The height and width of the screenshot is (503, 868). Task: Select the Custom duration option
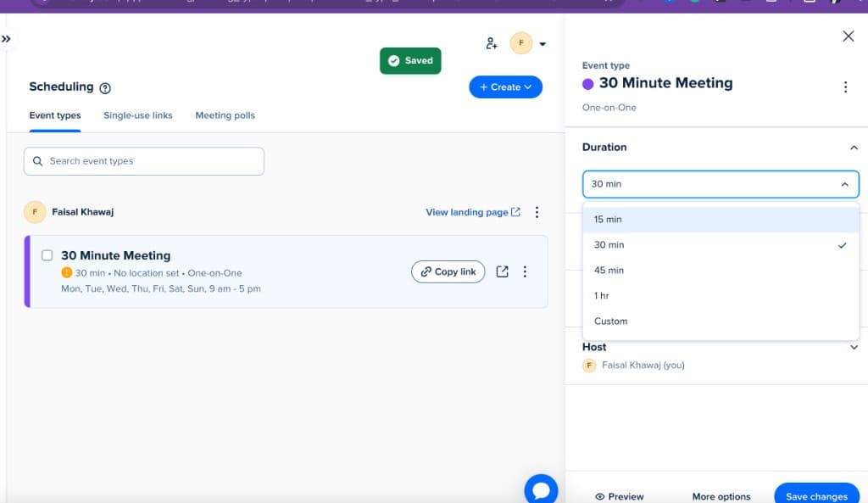point(721,321)
